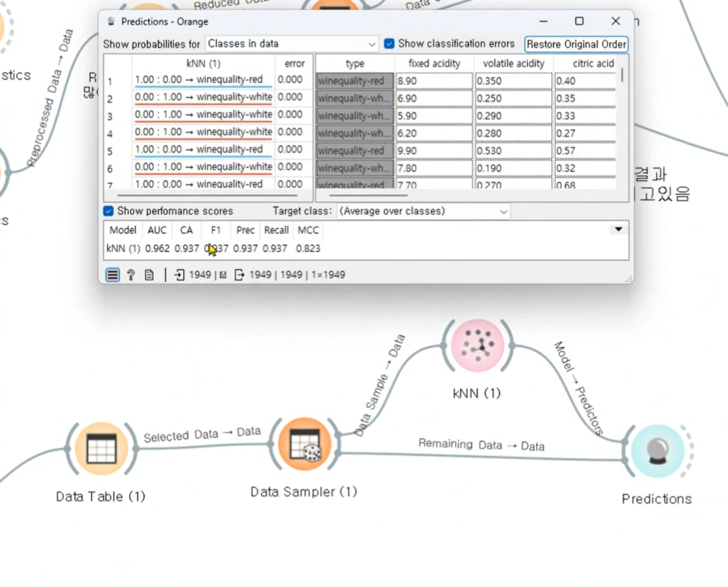
Task: Click Restore Original Order button
Action: 576,44
